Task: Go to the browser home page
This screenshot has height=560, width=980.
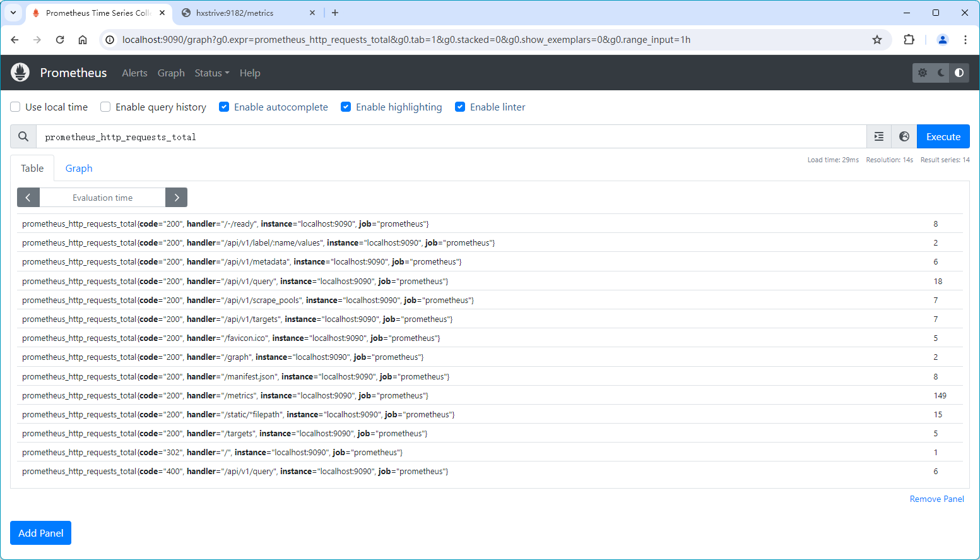Action: [83, 40]
